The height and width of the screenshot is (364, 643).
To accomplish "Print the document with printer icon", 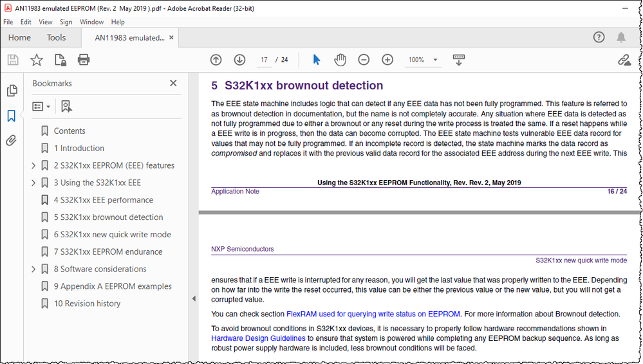I will (84, 60).
